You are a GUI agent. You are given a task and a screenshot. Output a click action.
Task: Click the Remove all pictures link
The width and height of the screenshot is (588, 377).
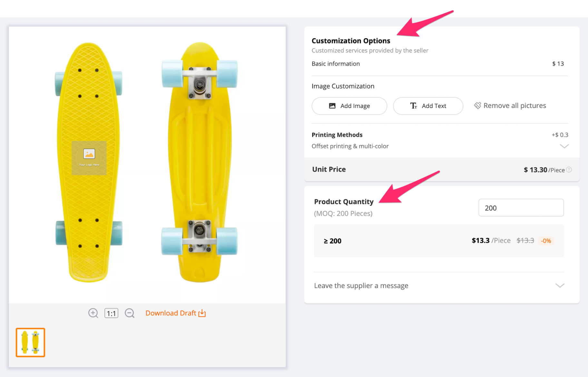click(x=514, y=106)
